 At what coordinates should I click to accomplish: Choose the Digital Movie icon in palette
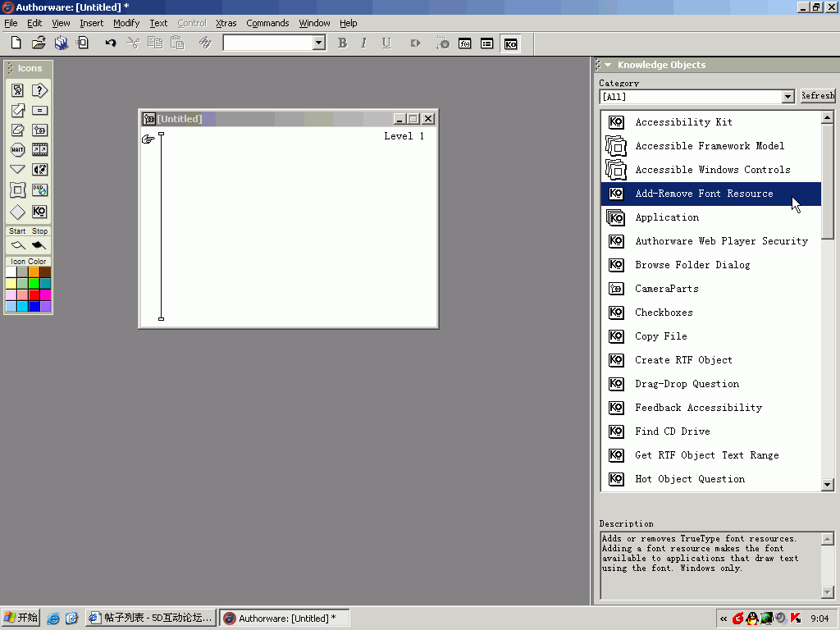click(x=39, y=150)
